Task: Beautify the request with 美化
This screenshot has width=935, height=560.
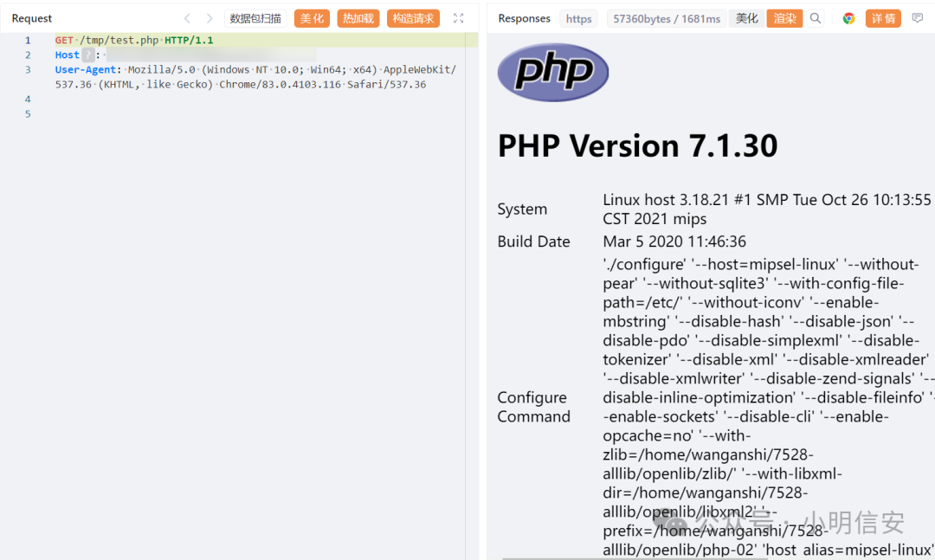Action: [x=312, y=18]
